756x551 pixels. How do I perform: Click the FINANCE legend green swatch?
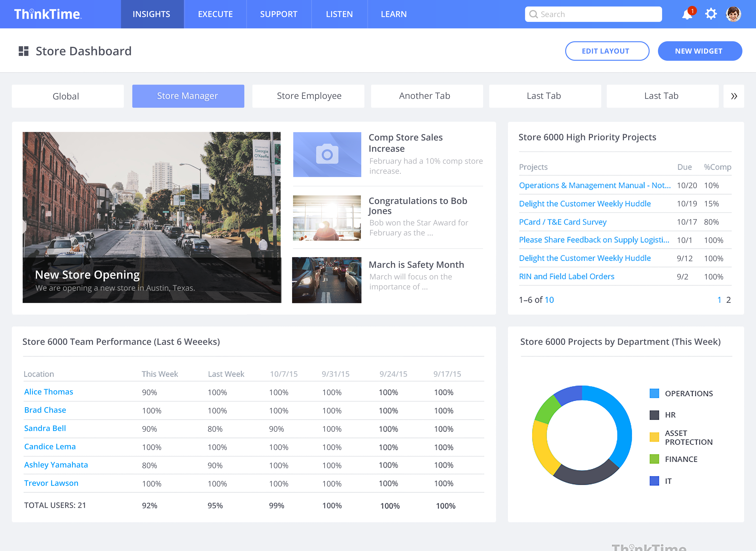654,459
